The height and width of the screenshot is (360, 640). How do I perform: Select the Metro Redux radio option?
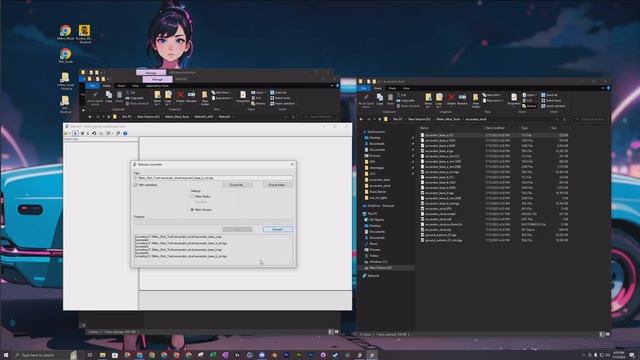(x=192, y=196)
